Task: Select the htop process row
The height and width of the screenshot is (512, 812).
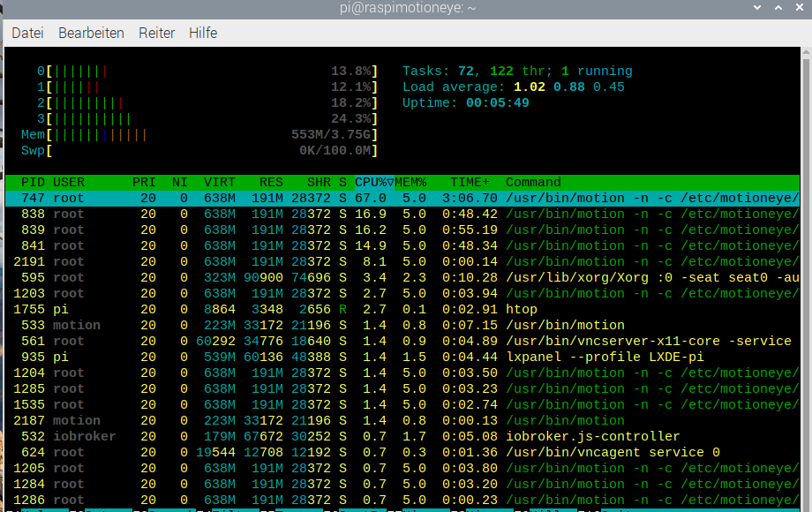Action: coord(520,309)
